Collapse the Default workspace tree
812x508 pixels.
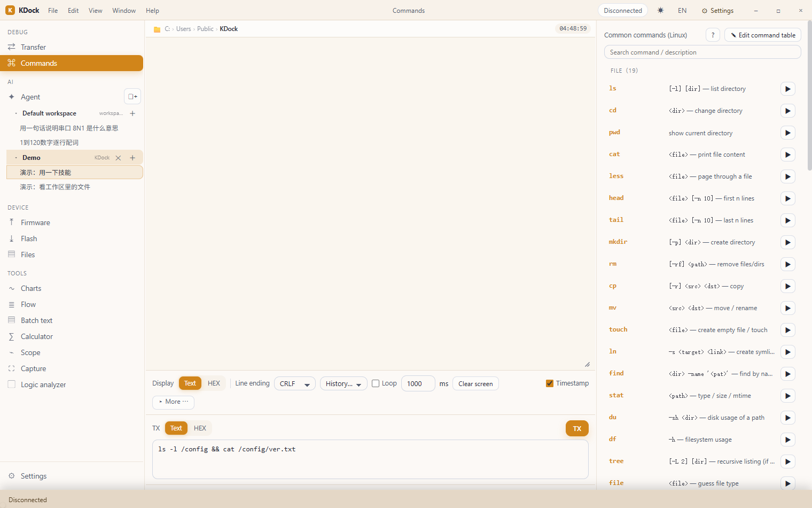coord(16,113)
